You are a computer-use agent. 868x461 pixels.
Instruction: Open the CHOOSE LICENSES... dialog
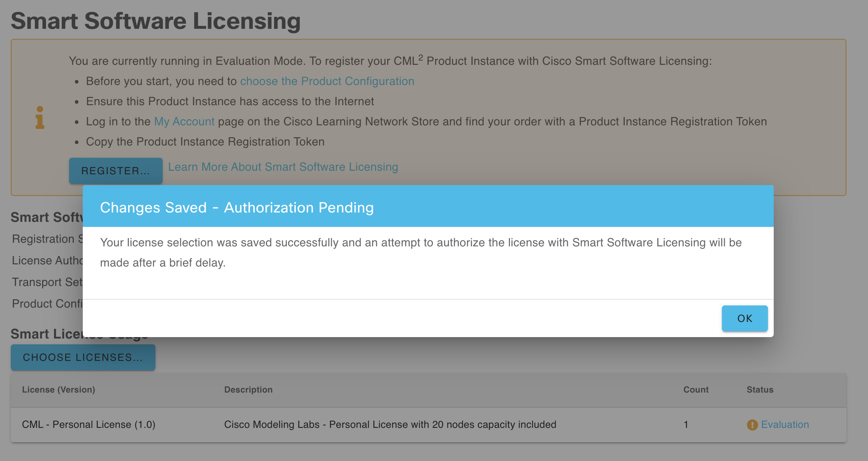(x=83, y=357)
